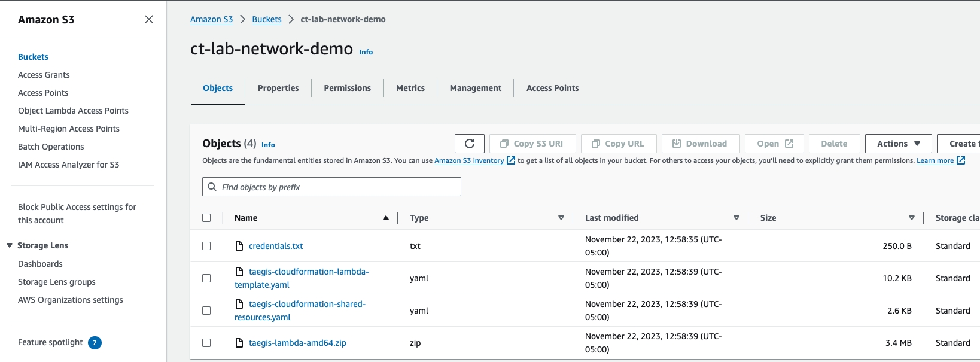Viewport: 980px width, 362px height.
Task: Open the Buckets breadcrumb link
Action: pyautogui.click(x=267, y=19)
